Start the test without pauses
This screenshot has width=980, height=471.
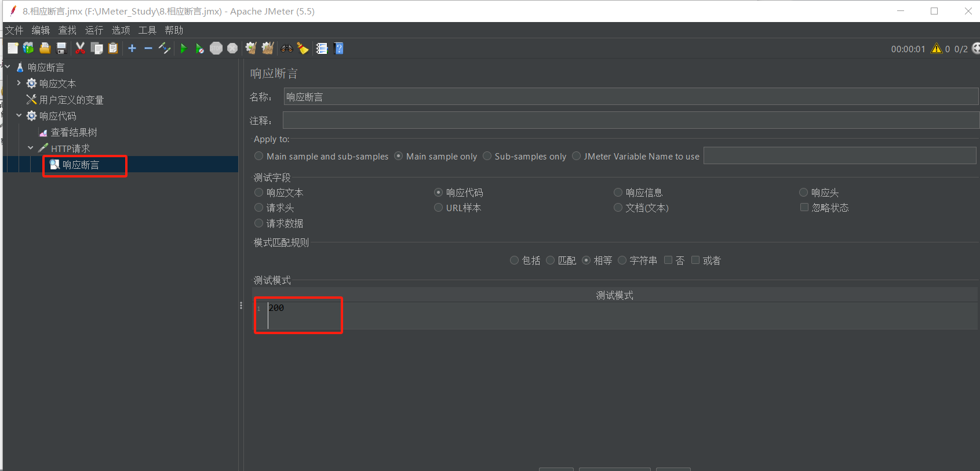tap(199, 48)
